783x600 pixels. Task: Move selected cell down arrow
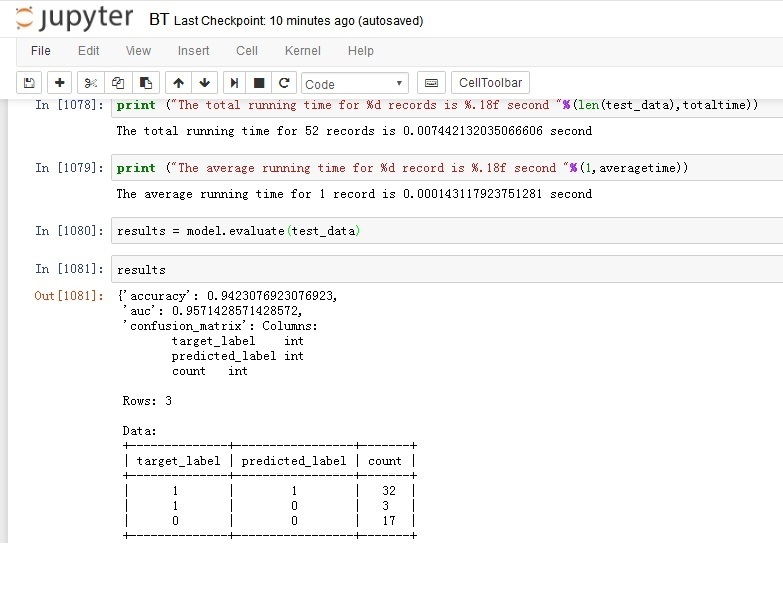coord(204,83)
